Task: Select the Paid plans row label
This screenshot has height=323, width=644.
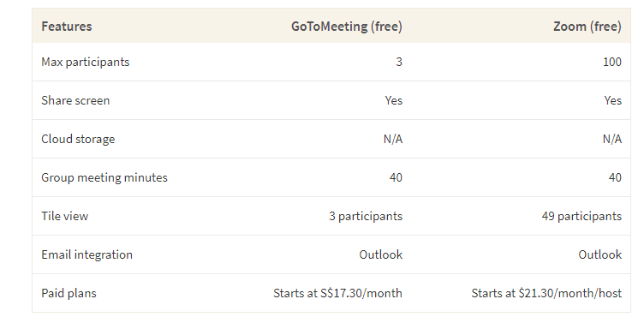Action: (x=69, y=293)
